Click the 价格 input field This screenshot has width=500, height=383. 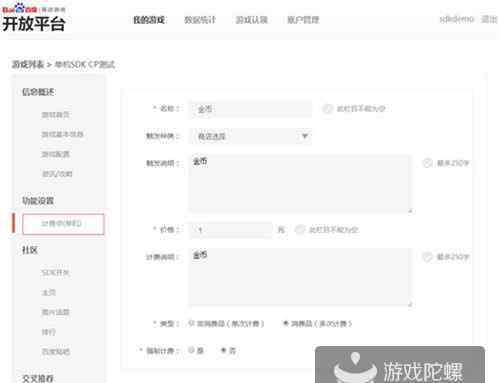coord(231,230)
